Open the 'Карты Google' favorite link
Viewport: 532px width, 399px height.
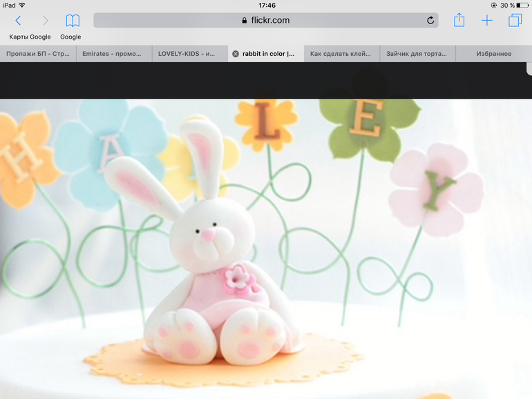30,37
